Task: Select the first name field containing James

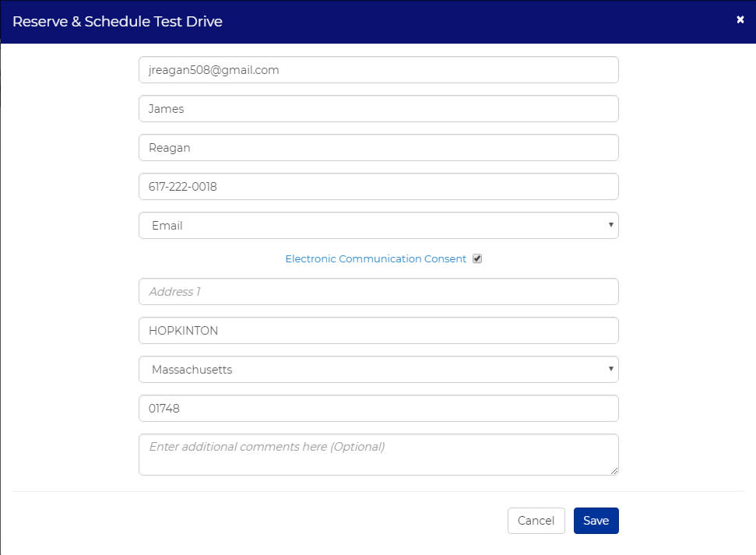Action: [x=378, y=108]
